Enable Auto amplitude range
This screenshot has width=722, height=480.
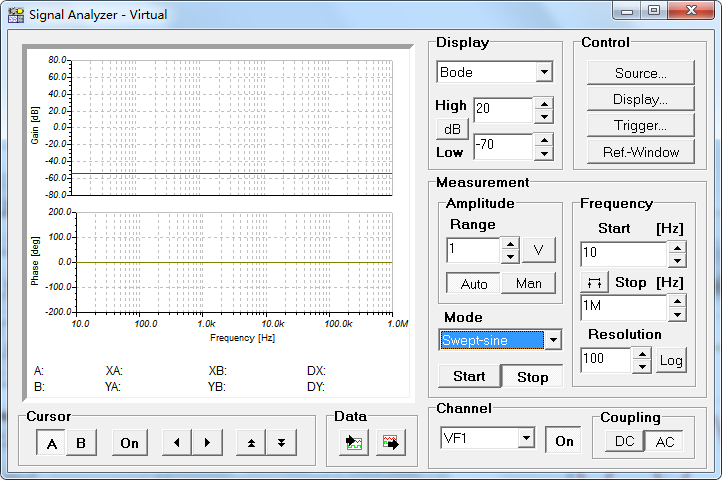pyautogui.click(x=474, y=283)
